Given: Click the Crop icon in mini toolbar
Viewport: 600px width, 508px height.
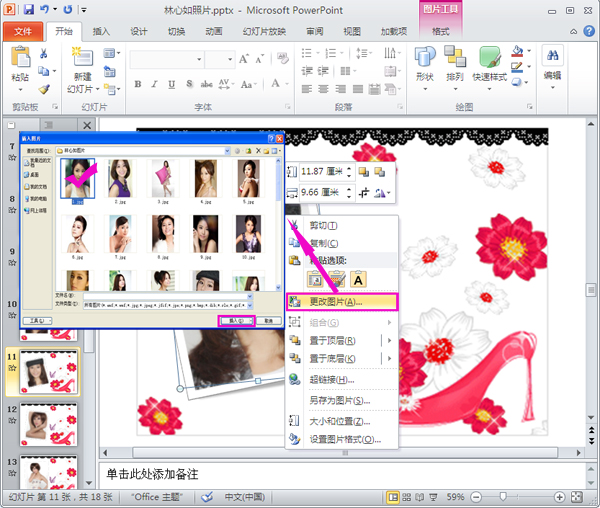Looking at the screenshot, I should click(x=364, y=192).
